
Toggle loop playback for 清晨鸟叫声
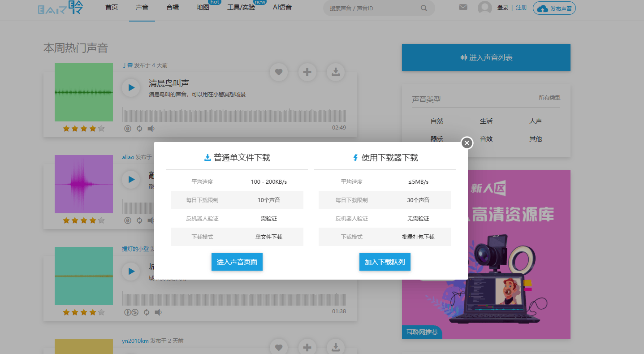[x=139, y=128]
